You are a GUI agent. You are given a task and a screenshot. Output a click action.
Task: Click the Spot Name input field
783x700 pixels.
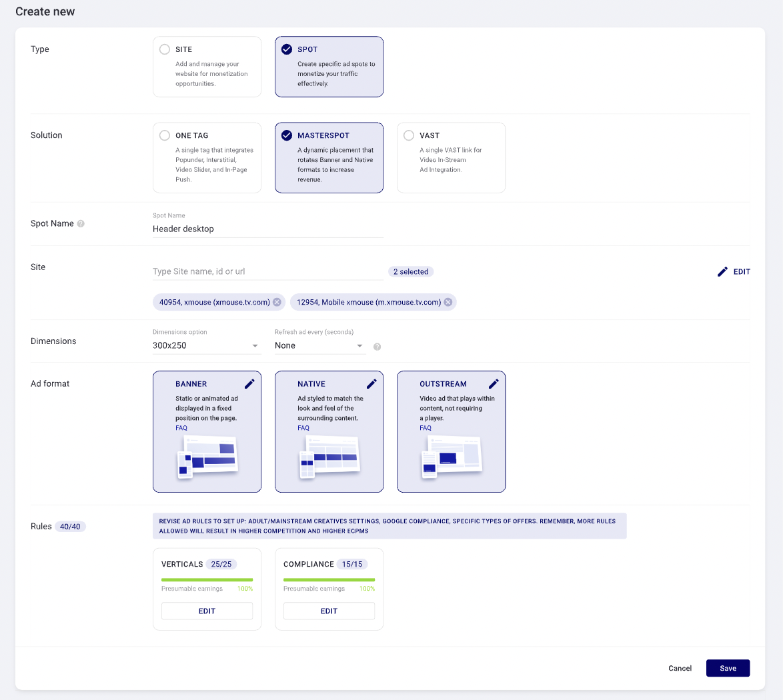pyautogui.click(x=267, y=229)
